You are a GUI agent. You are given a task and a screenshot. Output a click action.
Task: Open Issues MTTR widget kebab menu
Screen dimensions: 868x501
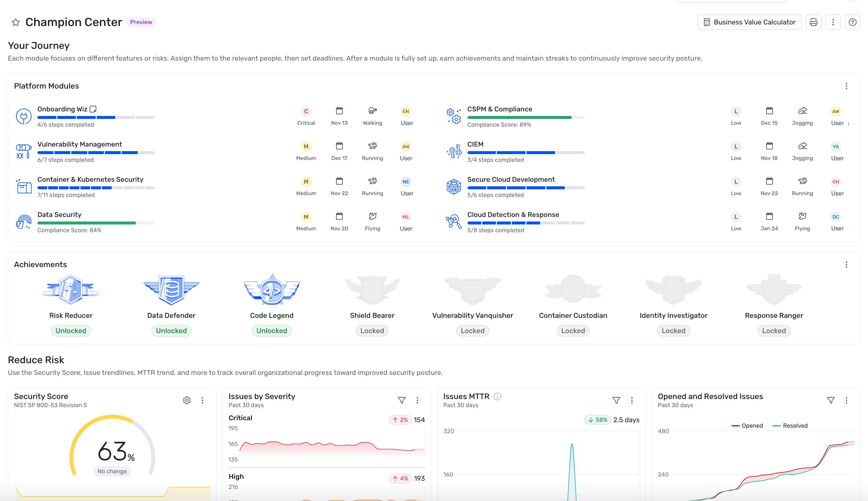(x=632, y=400)
